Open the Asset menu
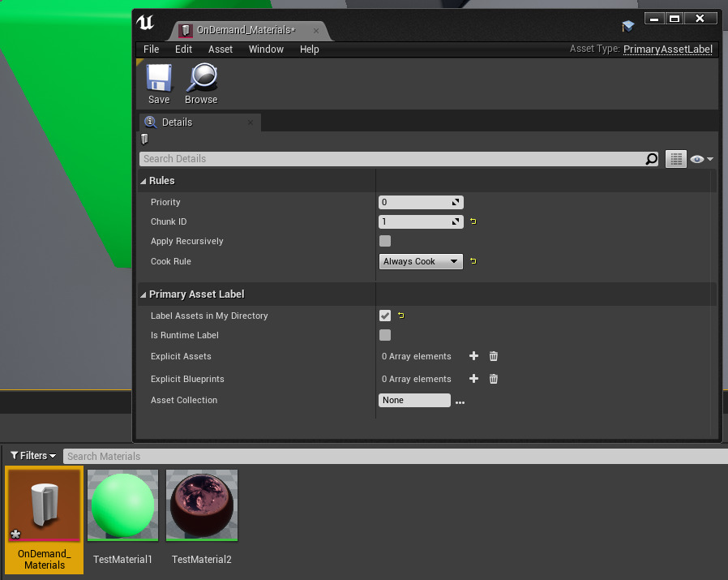 [220, 49]
